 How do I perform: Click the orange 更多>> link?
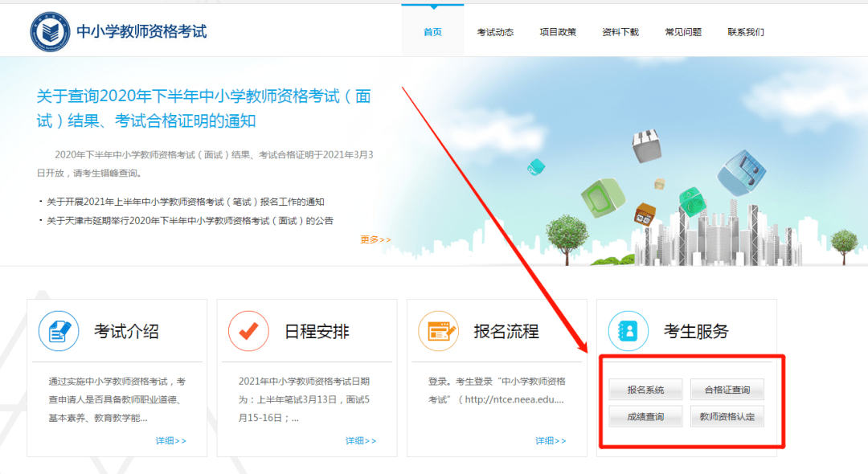(x=375, y=239)
